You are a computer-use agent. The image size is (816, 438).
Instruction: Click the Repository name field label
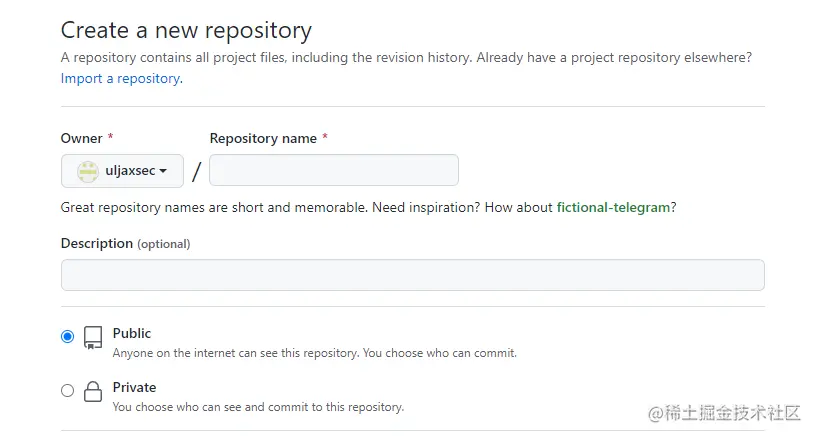click(x=263, y=138)
